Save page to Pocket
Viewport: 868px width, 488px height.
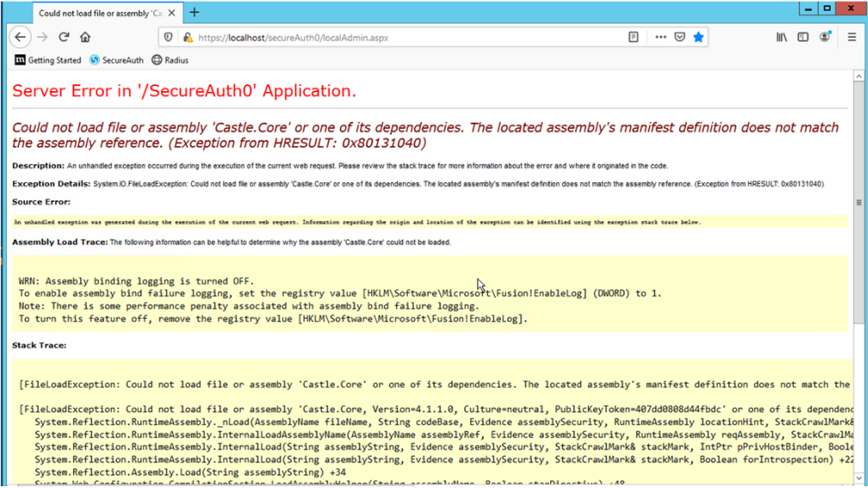680,37
